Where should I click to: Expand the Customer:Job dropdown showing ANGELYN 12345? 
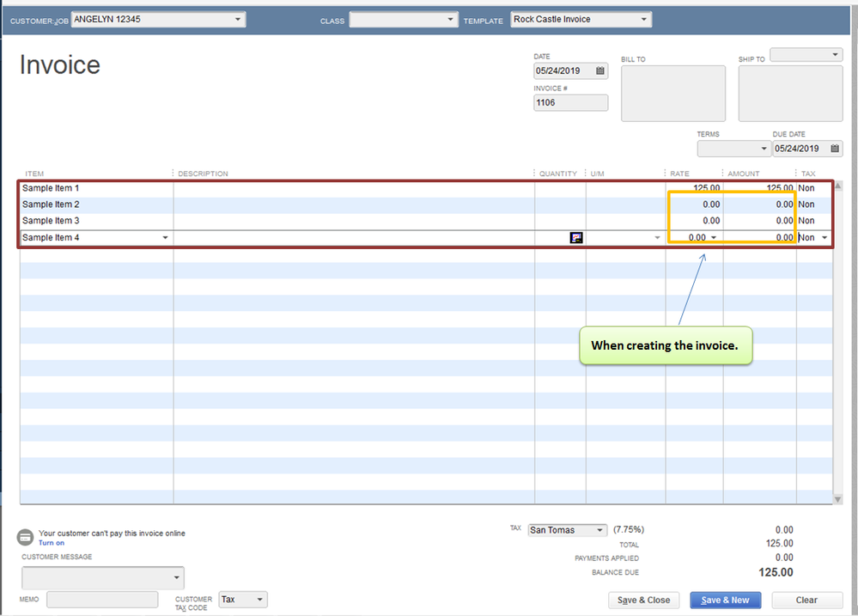point(238,19)
